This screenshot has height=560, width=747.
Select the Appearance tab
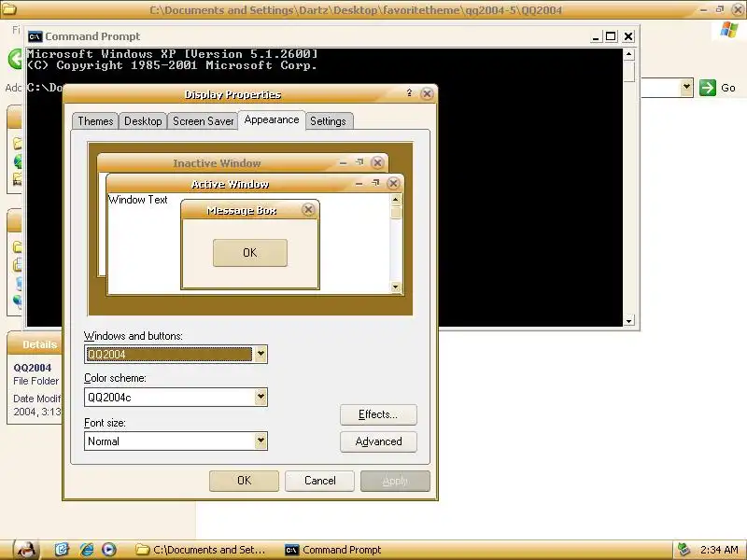272,120
